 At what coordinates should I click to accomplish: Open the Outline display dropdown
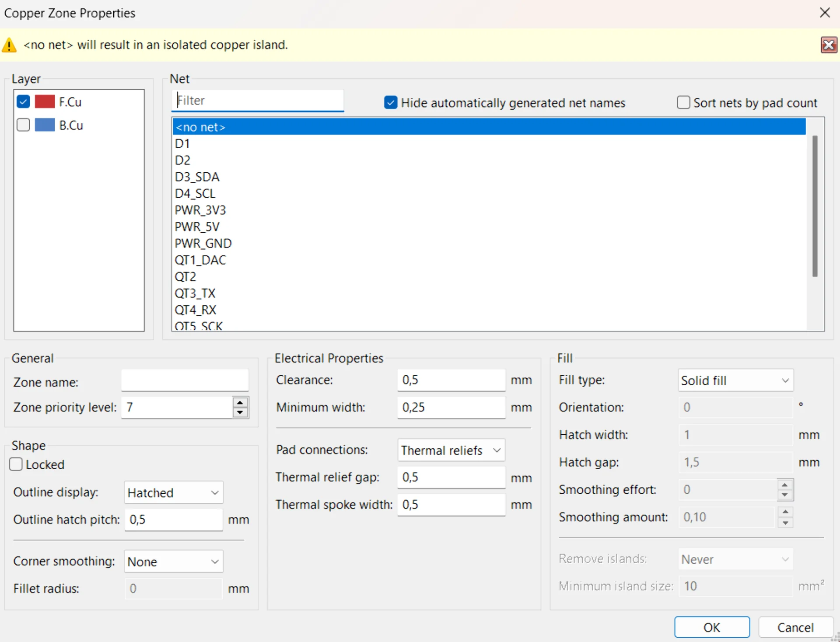click(173, 493)
